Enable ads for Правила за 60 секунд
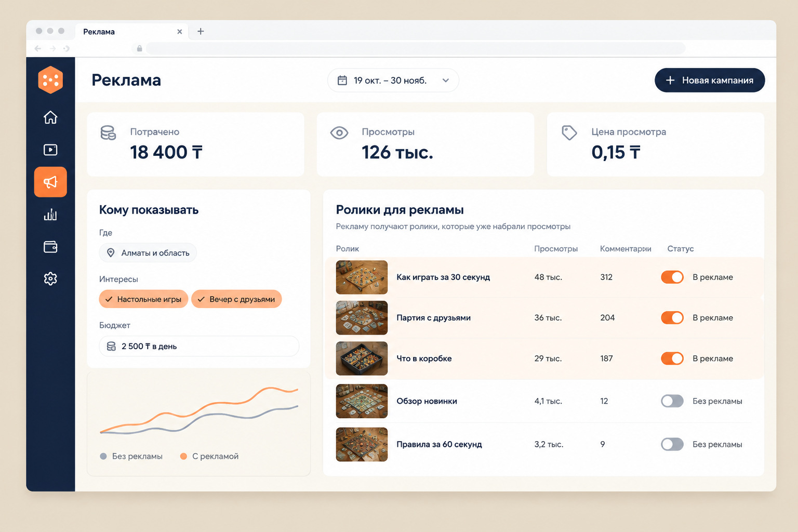 (x=672, y=444)
